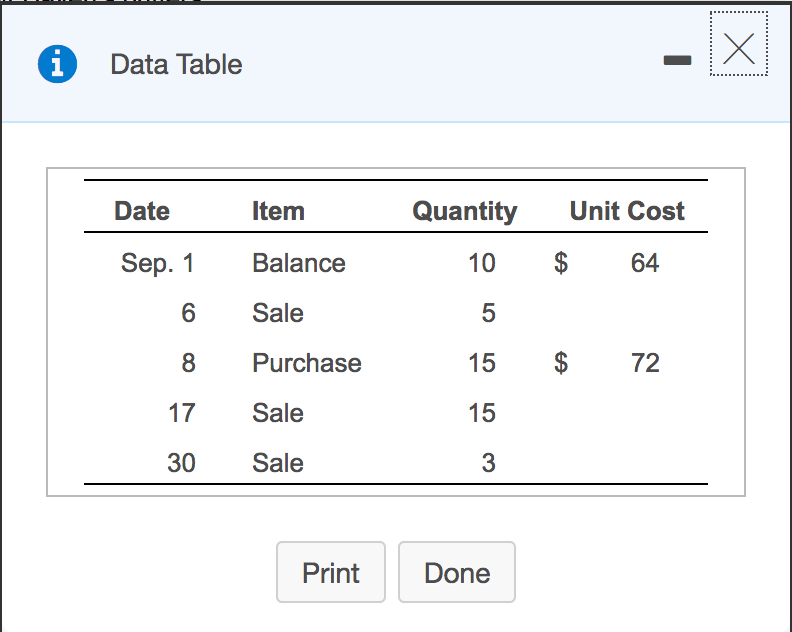Minimize the Data Table dialog
The height and width of the screenshot is (632, 792).
[x=677, y=62]
